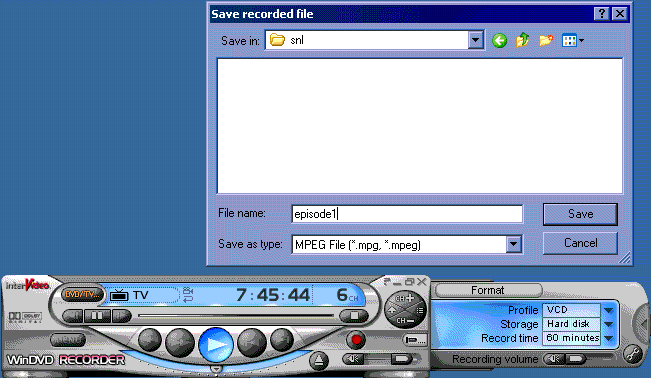The image size is (651, 378).
Task: Click Save to store the recording
Action: pyautogui.click(x=580, y=214)
